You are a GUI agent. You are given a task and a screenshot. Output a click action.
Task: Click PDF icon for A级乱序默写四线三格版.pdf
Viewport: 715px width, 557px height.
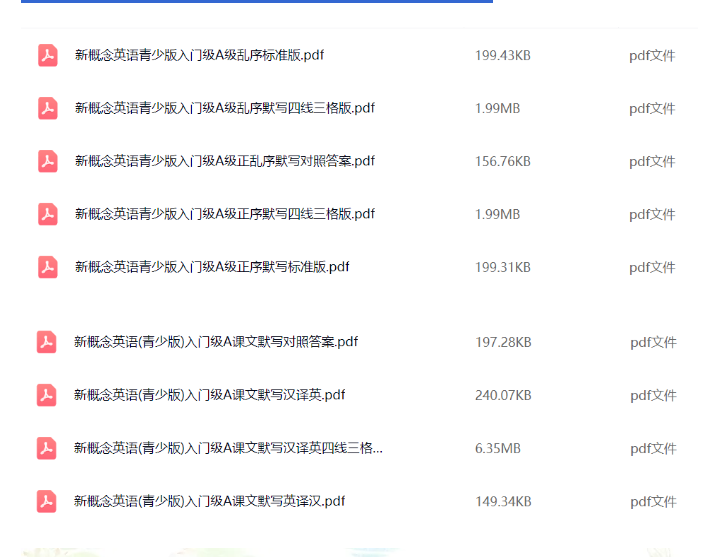click(47, 108)
